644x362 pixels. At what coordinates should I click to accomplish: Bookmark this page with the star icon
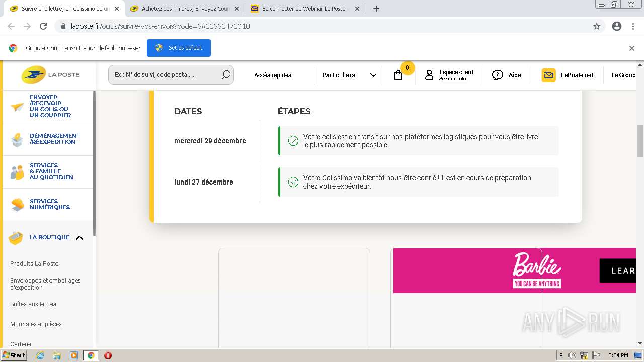597,26
